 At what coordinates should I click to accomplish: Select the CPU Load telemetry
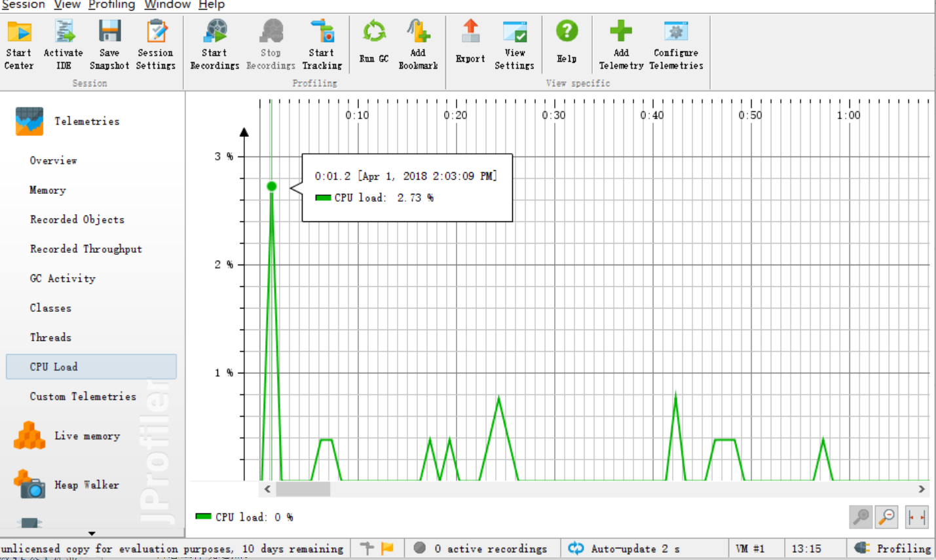tap(91, 367)
